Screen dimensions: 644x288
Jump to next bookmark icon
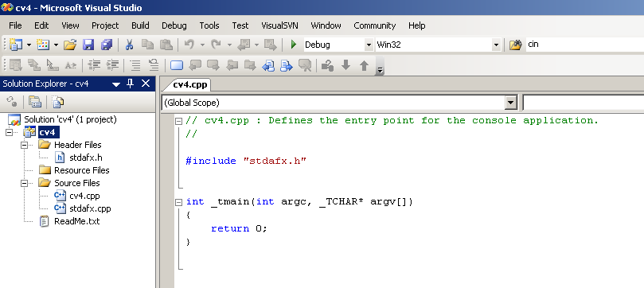213,64
